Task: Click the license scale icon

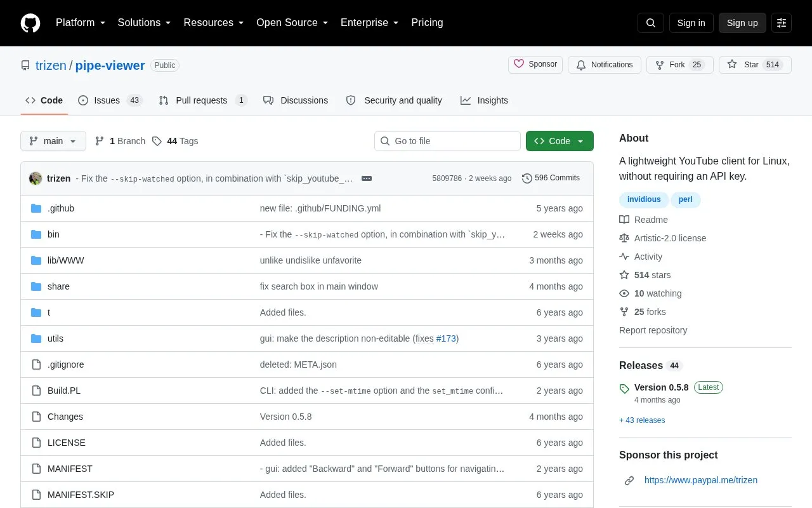Action: tap(624, 238)
